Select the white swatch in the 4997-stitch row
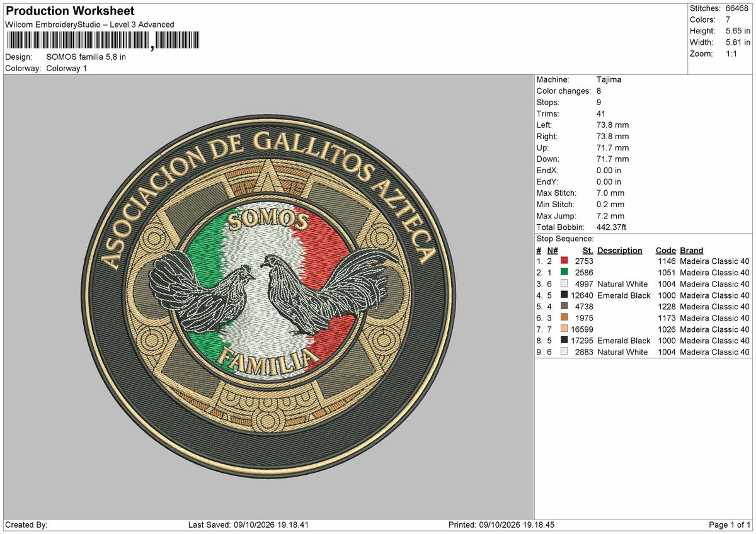 tap(564, 284)
